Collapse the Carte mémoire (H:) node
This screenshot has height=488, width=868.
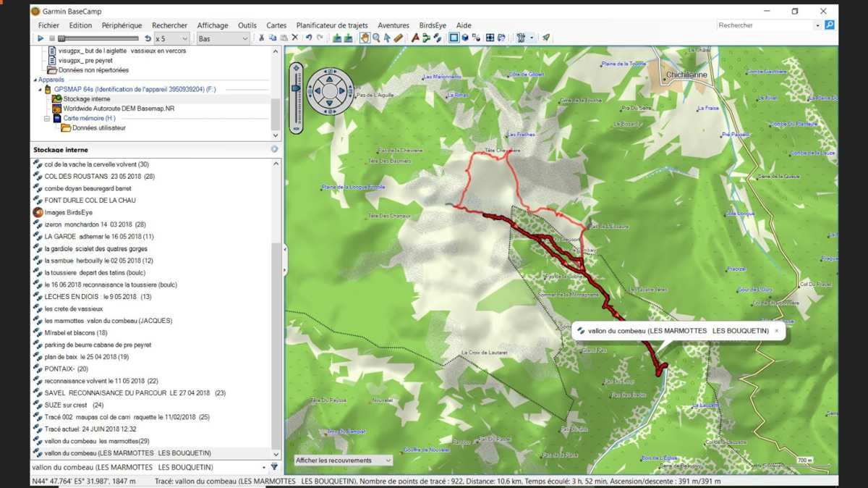47,118
